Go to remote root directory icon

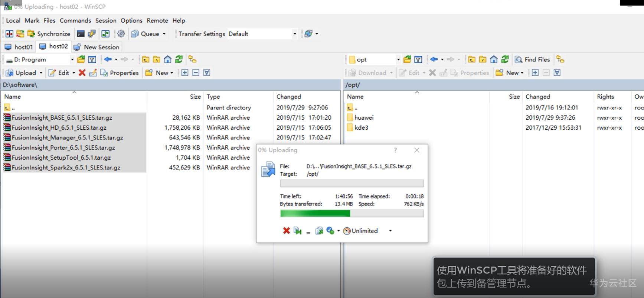[483, 59]
